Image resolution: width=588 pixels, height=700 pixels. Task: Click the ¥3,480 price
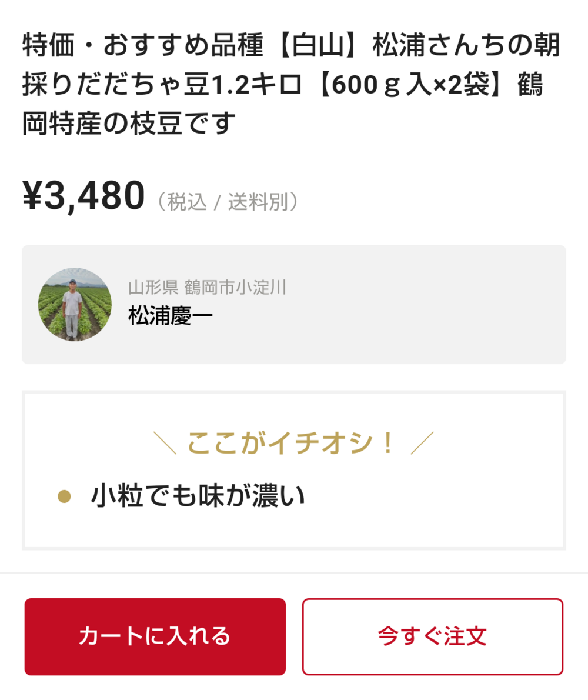(83, 196)
